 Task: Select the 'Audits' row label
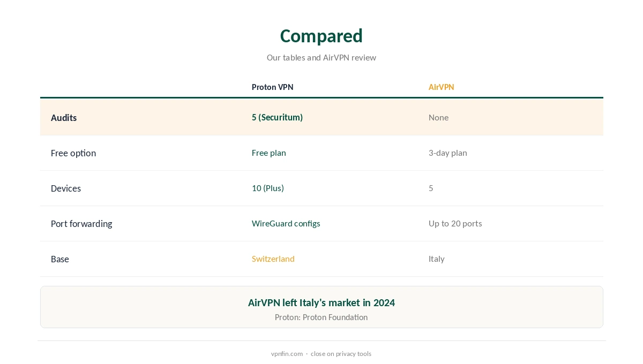pos(64,118)
